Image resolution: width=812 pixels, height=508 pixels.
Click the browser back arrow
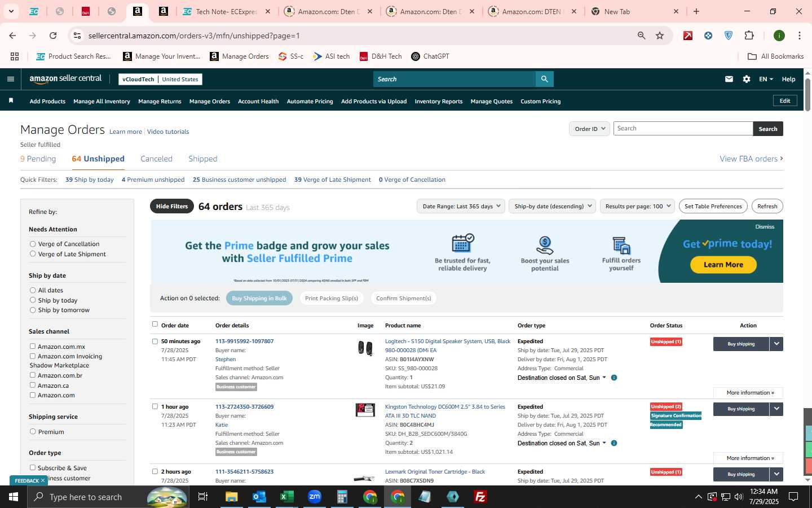pos(12,36)
